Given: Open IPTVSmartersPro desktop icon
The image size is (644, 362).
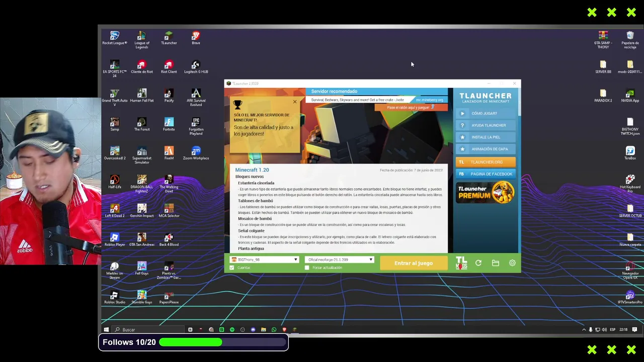Looking at the screenshot, I should pos(630,298).
